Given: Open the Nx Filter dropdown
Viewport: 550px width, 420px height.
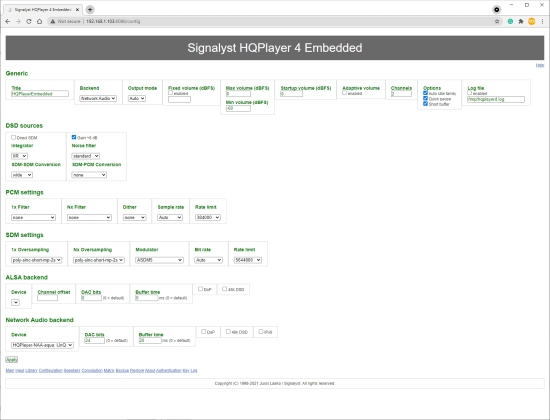Looking at the screenshot, I should (x=89, y=218).
